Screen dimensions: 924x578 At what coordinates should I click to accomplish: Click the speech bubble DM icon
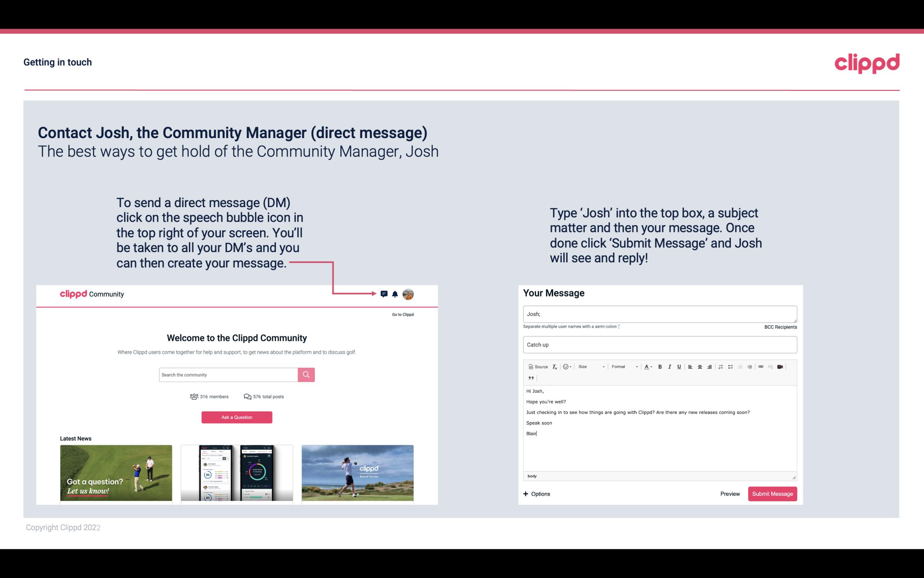point(384,294)
